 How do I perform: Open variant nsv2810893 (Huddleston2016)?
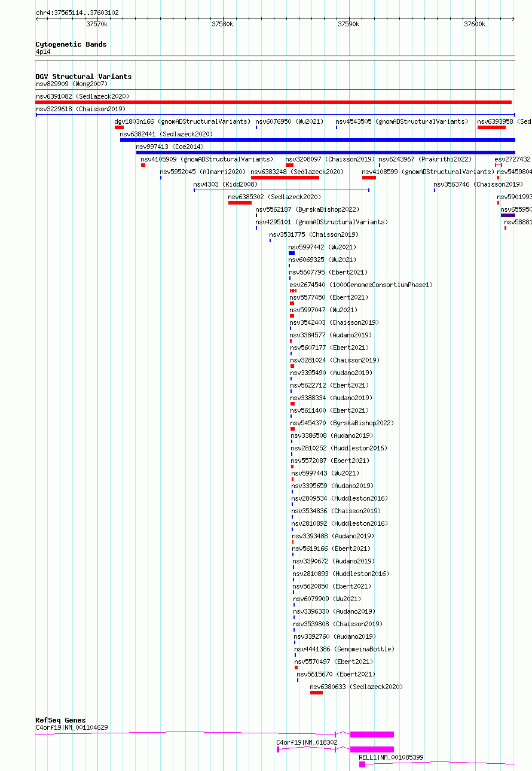[341, 574]
